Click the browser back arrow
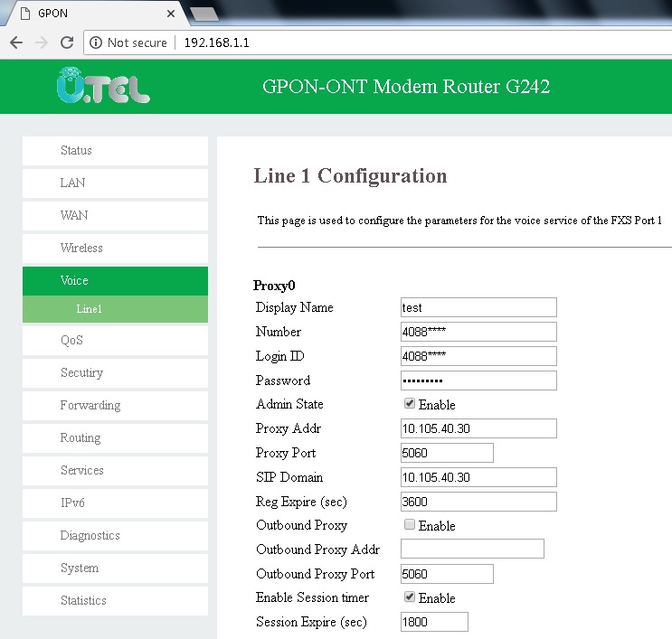The height and width of the screenshot is (639, 672). point(16,42)
